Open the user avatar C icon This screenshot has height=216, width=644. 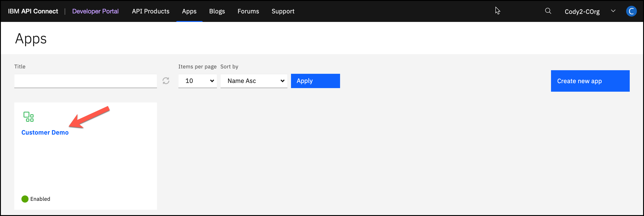(x=631, y=11)
